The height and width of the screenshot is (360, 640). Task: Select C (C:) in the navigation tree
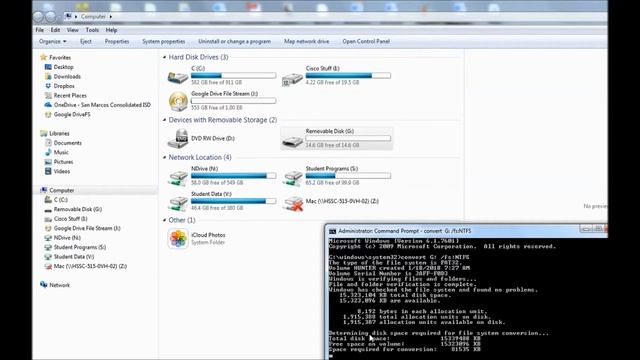click(x=60, y=200)
